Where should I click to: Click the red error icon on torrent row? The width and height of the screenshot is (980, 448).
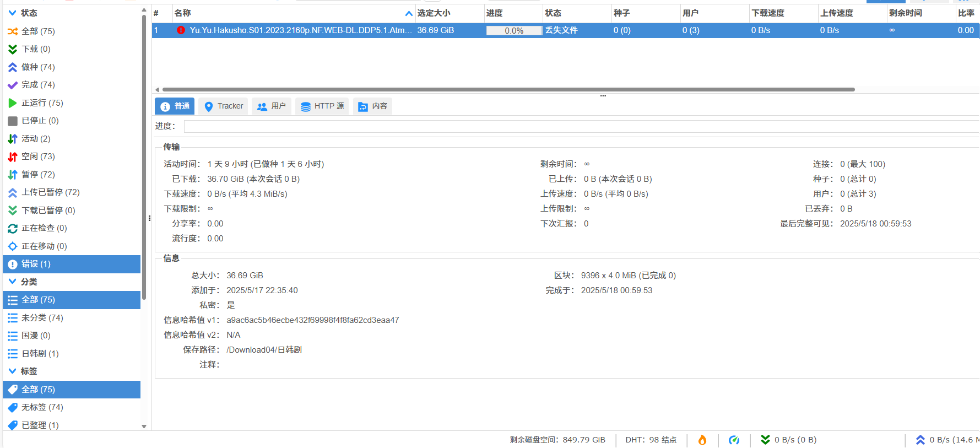click(181, 30)
